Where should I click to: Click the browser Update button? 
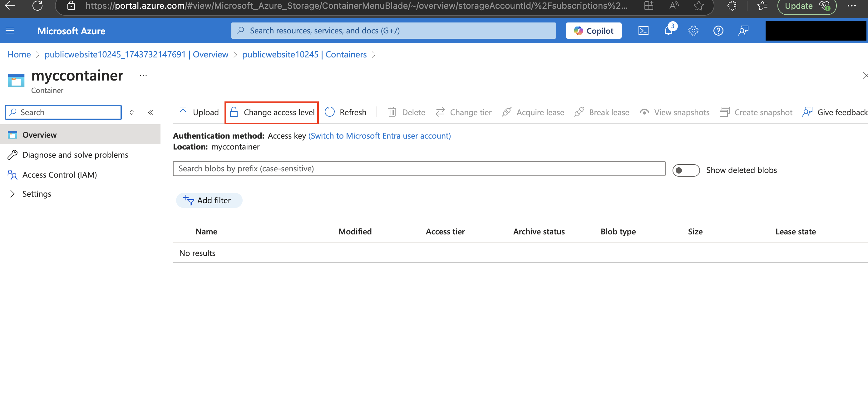[807, 6]
